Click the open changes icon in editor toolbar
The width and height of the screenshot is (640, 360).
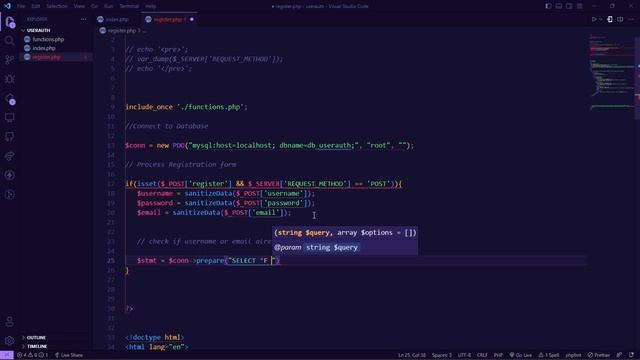pyautogui.click(x=610, y=19)
